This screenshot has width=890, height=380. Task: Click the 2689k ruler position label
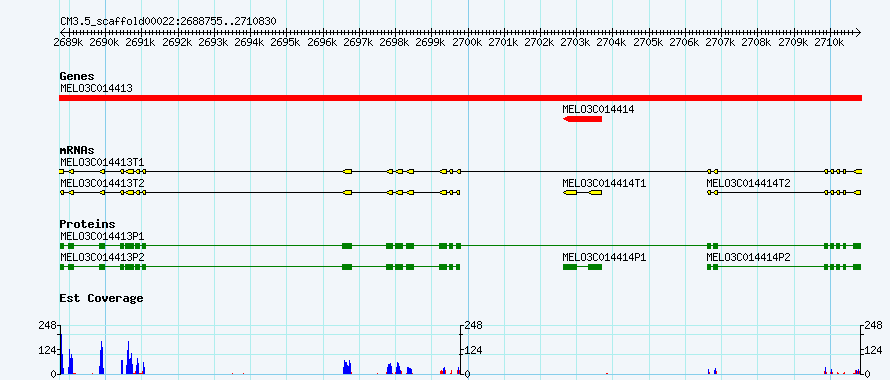(x=67, y=43)
